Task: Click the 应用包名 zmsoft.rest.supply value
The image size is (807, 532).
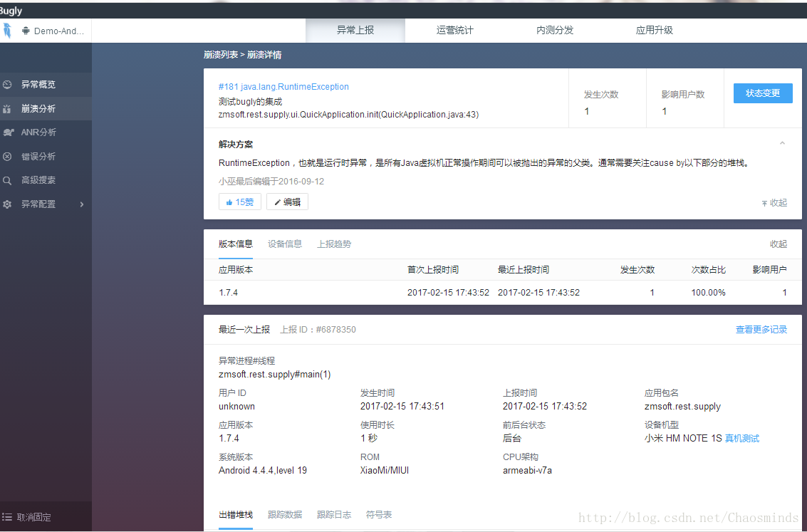Action: [682, 406]
